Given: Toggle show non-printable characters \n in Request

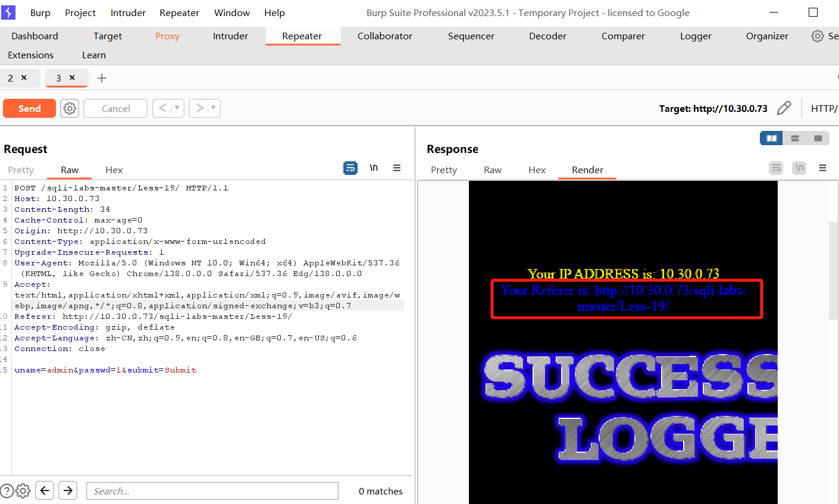Looking at the screenshot, I should (x=374, y=168).
